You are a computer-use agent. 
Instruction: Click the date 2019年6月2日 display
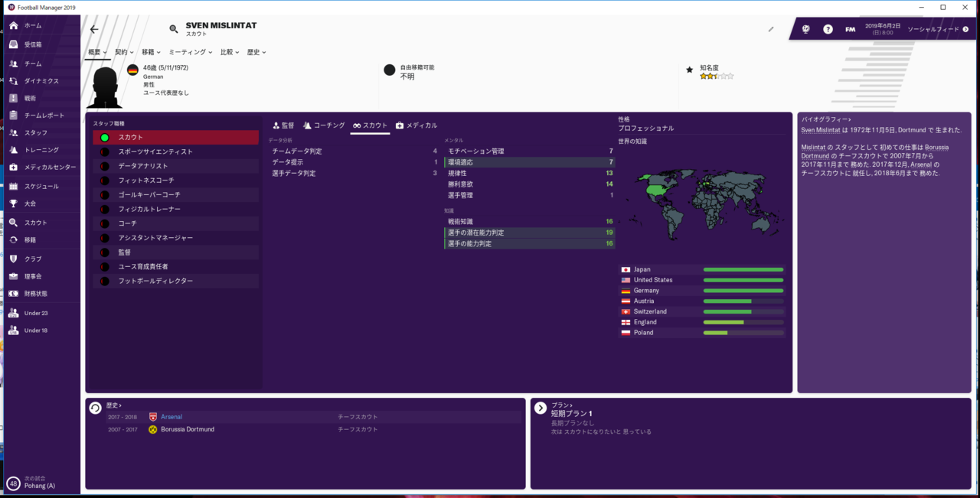pyautogui.click(x=881, y=25)
